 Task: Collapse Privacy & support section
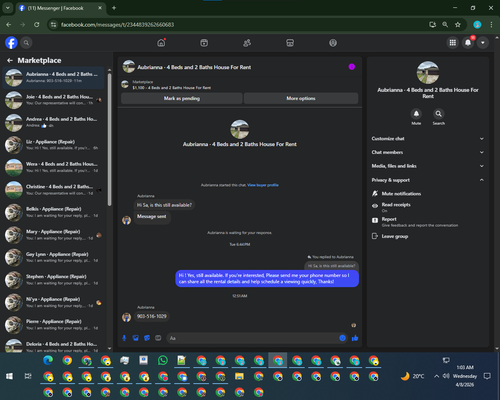[428, 180]
